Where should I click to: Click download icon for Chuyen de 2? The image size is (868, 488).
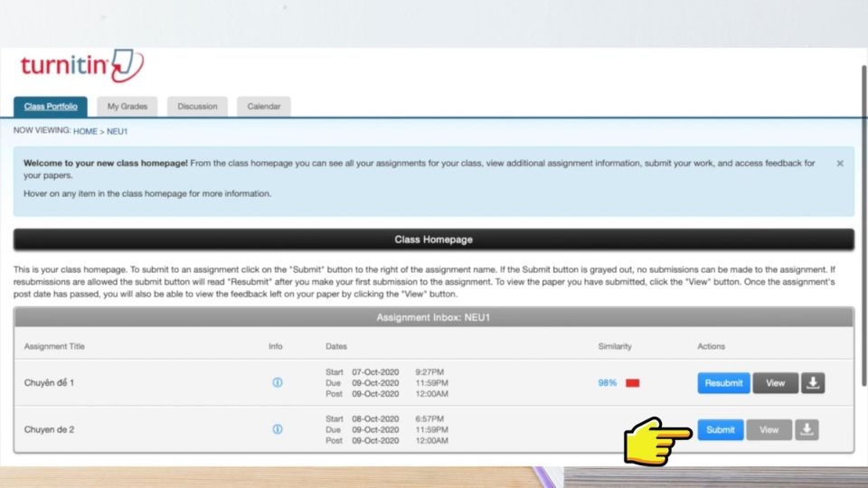pos(807,430)
